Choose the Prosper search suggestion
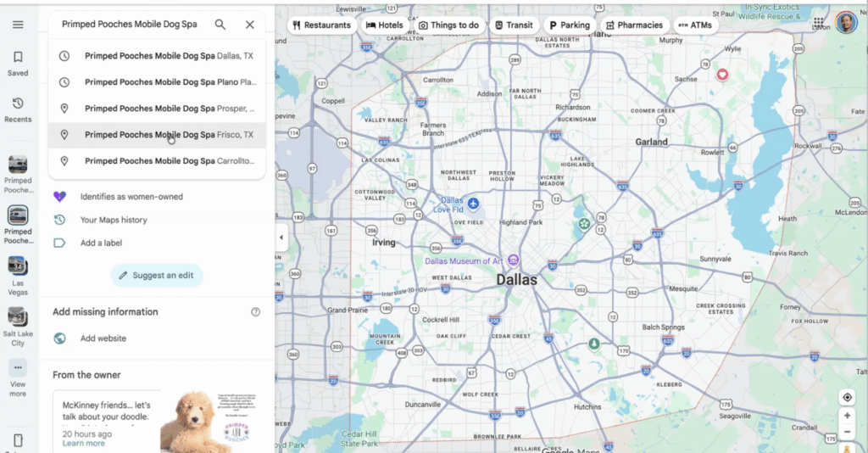 [158, 109]
